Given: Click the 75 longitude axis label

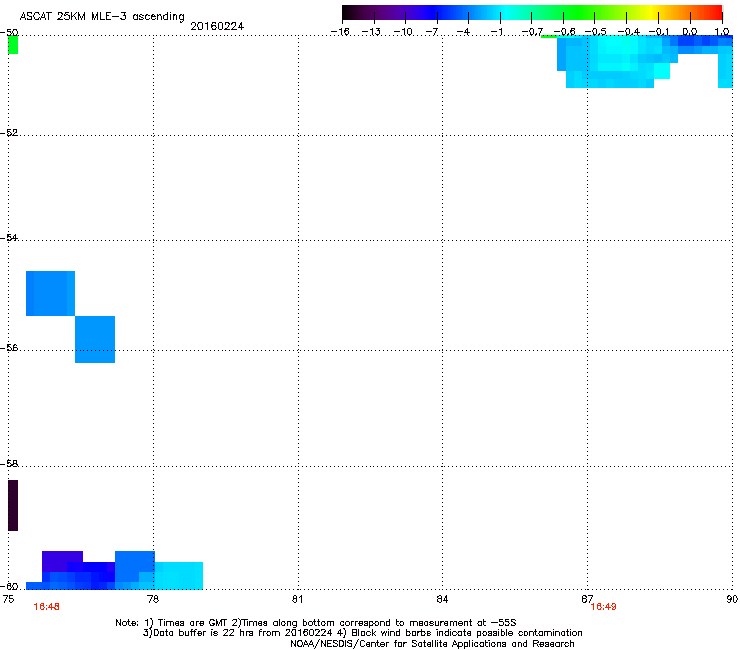Looking at the screenshot, I should (x=8, y=599).
